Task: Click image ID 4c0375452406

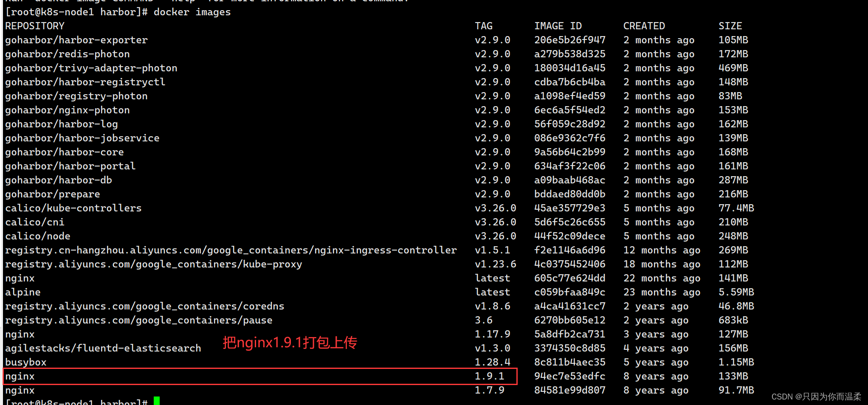Action: [570, 264]
